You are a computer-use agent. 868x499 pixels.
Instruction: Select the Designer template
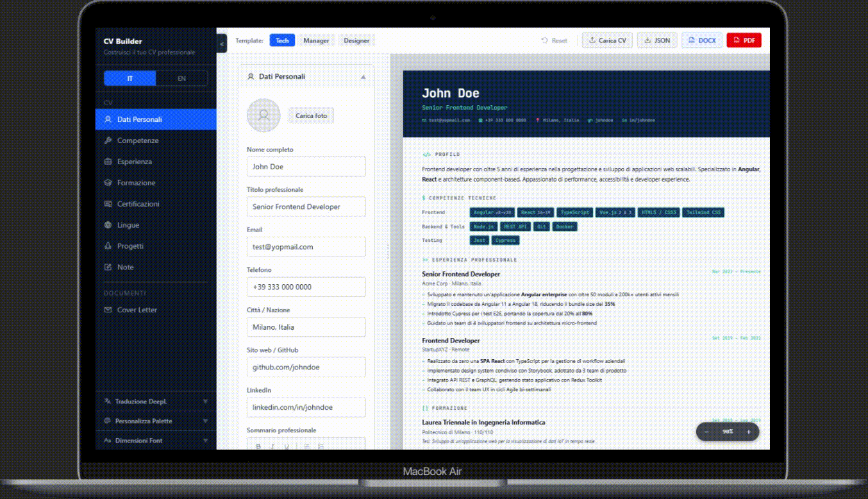tap(356, 40)
